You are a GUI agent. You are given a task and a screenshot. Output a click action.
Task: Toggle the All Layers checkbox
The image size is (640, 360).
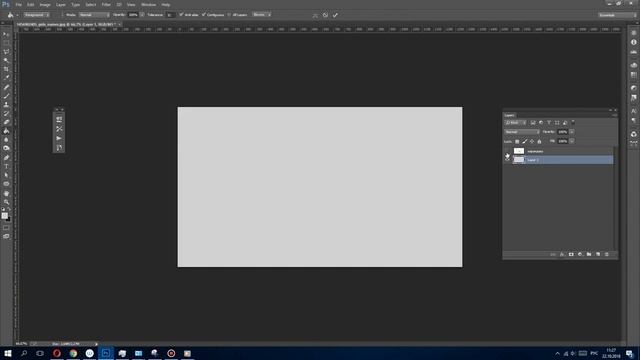229,15
